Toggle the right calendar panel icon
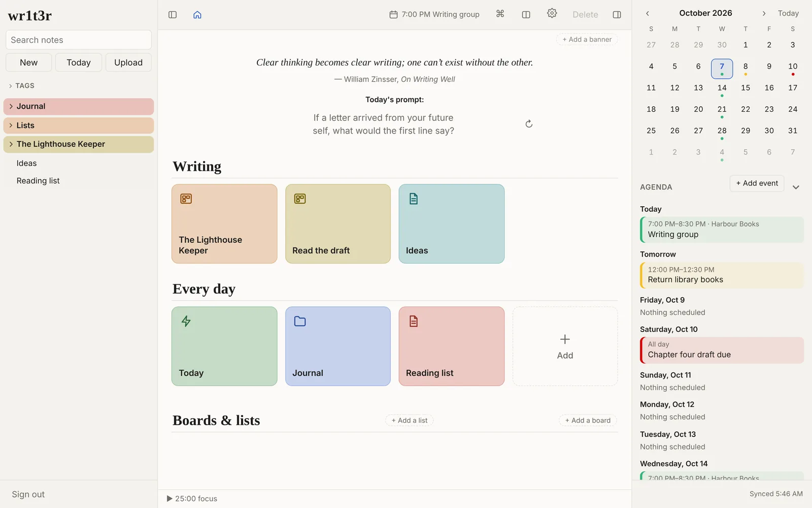The height and width of the screenshot is (508, 812). [x=617, y=15]
